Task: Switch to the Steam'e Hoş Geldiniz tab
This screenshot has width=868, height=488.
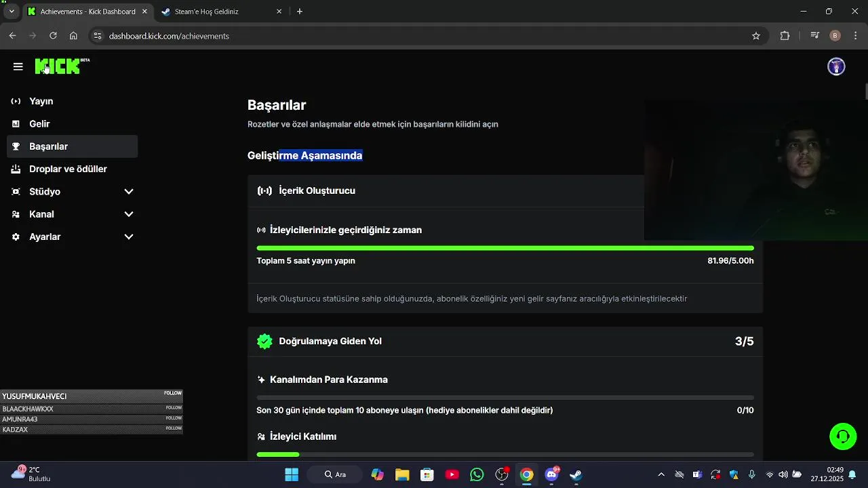Action: click(x=222, y=12)
